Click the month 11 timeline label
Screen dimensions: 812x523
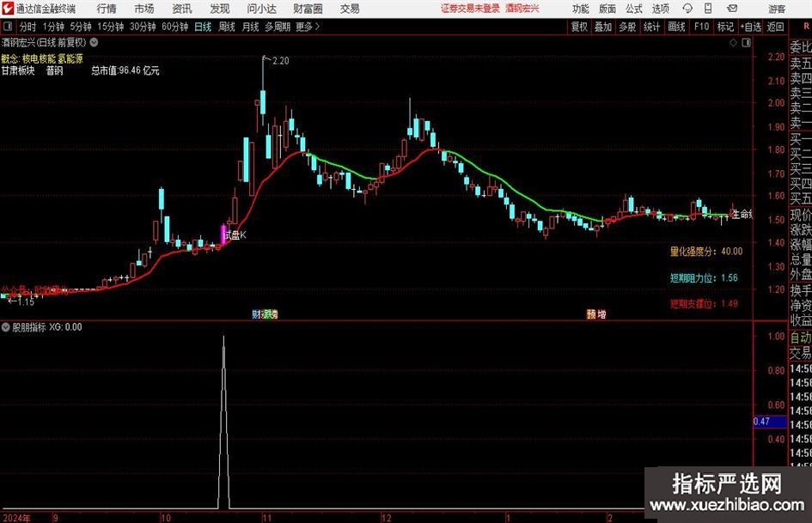[266, 517]
